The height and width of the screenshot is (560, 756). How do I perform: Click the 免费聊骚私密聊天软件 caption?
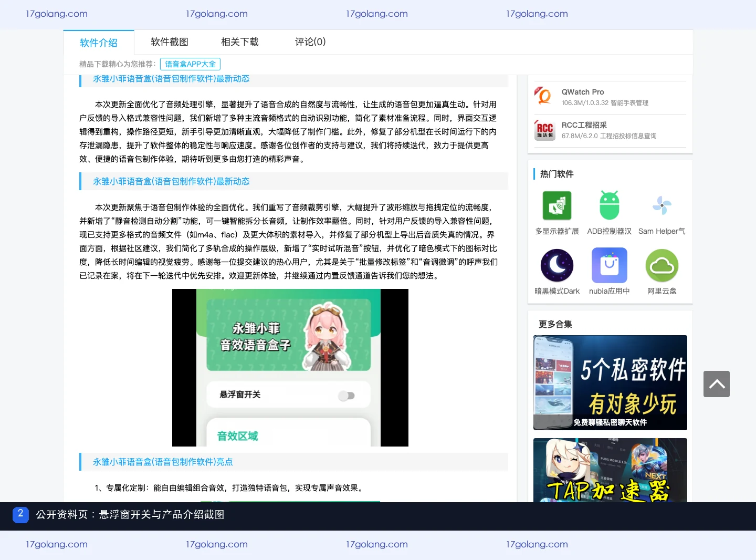click(x=610, y=422)
